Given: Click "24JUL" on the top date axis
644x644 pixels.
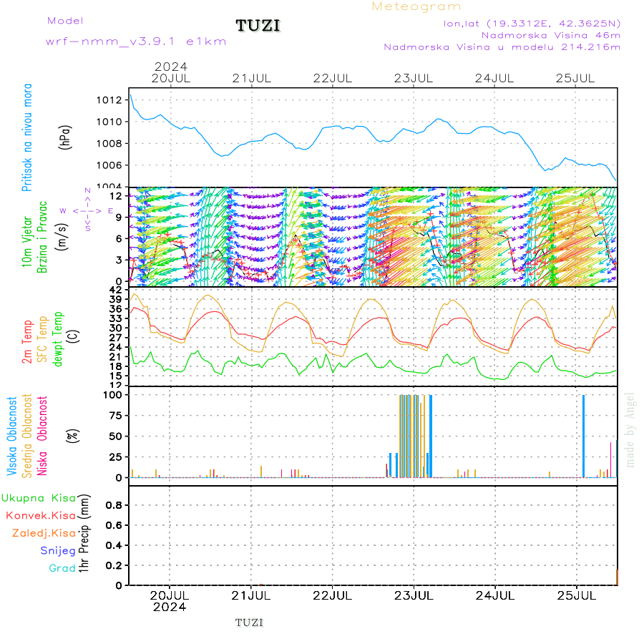Looking at the screenshot, I should tap(494, 79).
